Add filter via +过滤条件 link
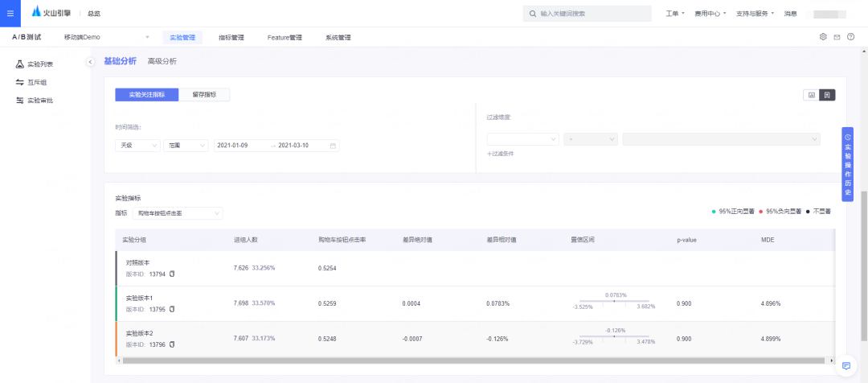Screen dimensions: 868x383 501,154
